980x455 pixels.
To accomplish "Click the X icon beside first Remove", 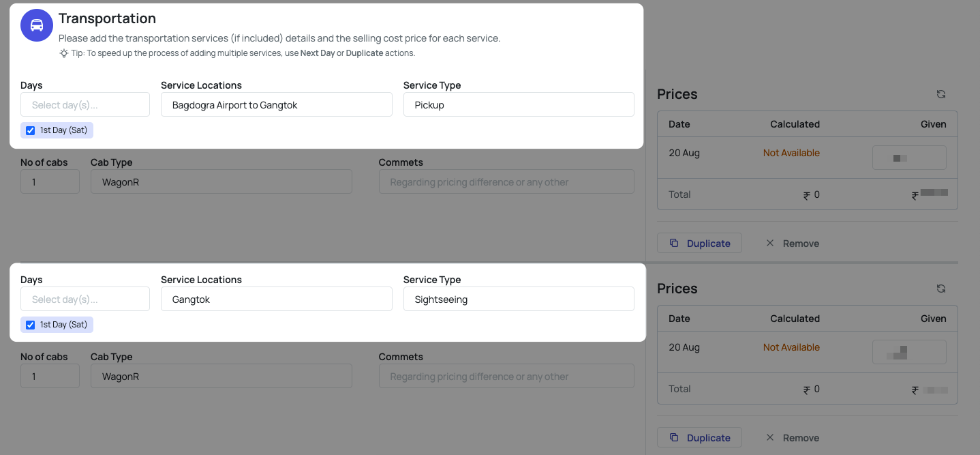I will coord(770,244).
